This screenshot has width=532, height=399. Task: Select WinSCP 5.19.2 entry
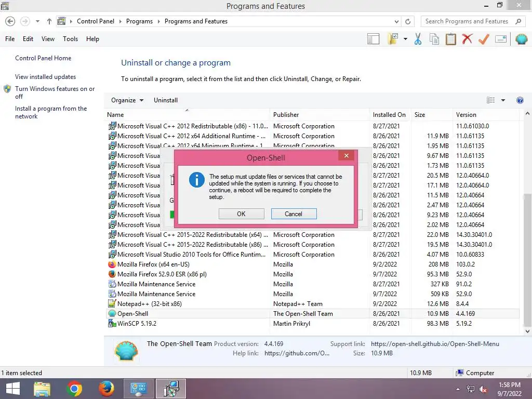pyautogui.click(x=312, y=323)
